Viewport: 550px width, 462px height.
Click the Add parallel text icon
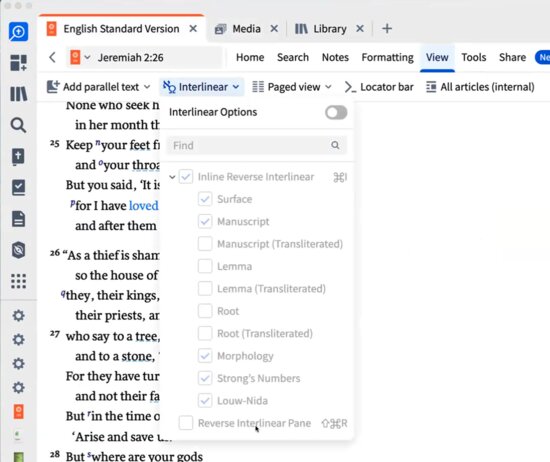[53, 87]
